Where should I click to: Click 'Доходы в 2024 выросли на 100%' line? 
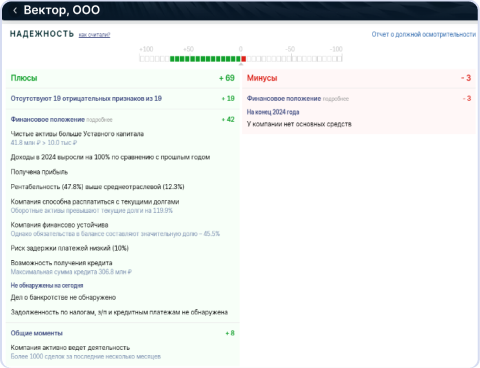(110, 157)
